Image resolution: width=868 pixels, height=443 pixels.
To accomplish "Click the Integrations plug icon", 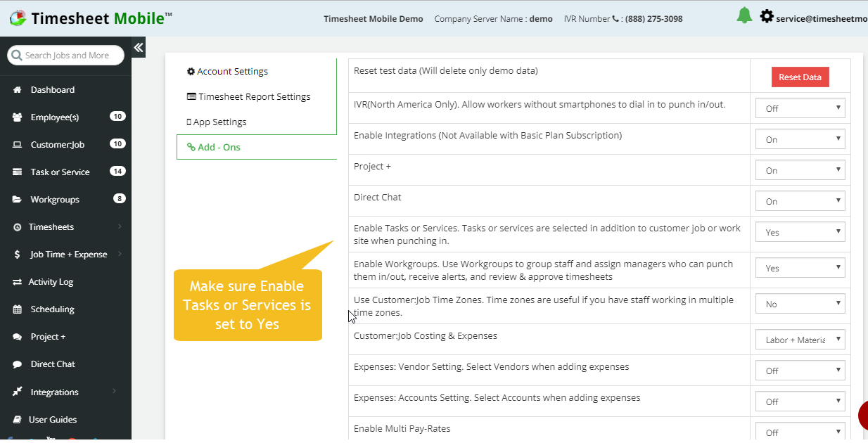I will click(x=17, y=392).
